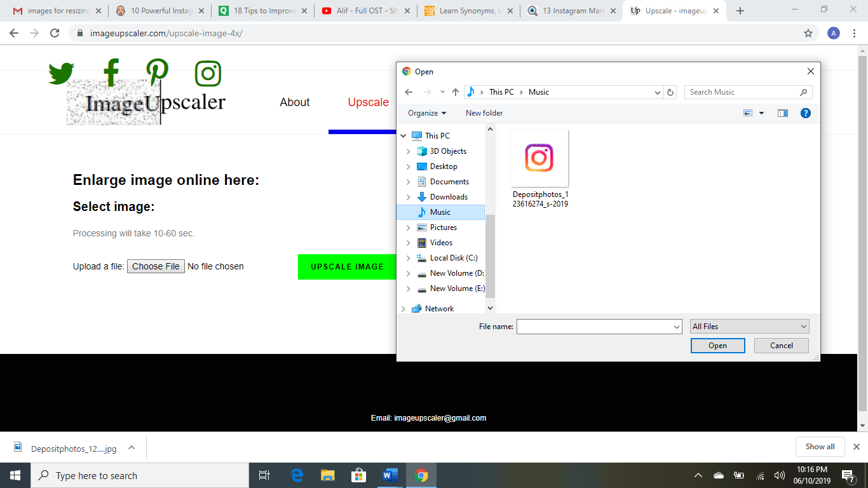This screenshot has width=868, height=488.
Task: Open the Upscale menu item
Action: tap(369, 102)
